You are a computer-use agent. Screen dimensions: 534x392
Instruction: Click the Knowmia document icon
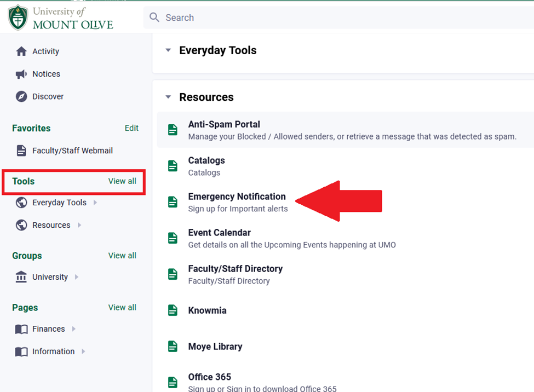173,310
